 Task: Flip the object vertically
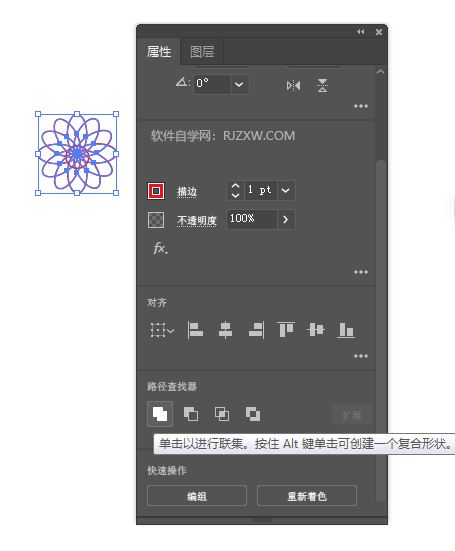click(322, 85)
